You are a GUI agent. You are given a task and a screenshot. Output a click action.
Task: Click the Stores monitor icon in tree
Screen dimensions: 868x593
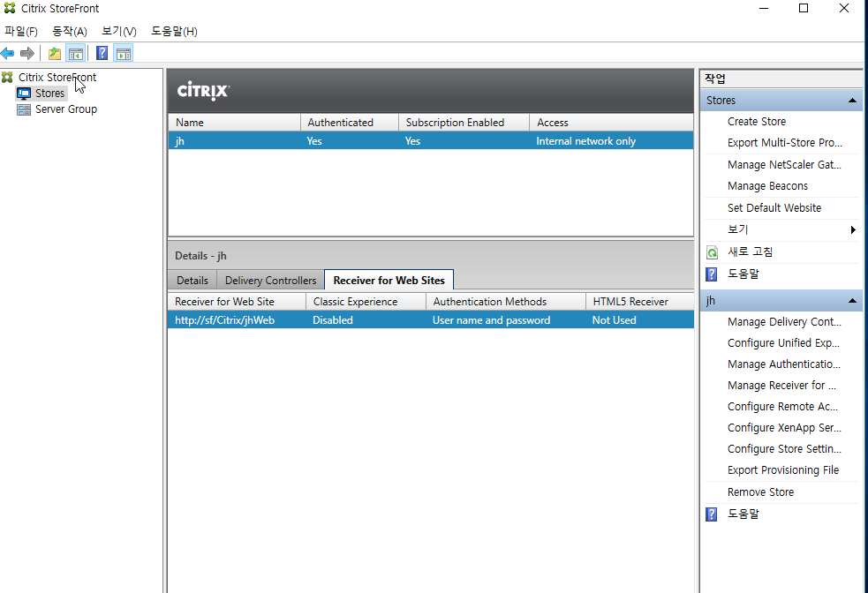tap(24, 93)
